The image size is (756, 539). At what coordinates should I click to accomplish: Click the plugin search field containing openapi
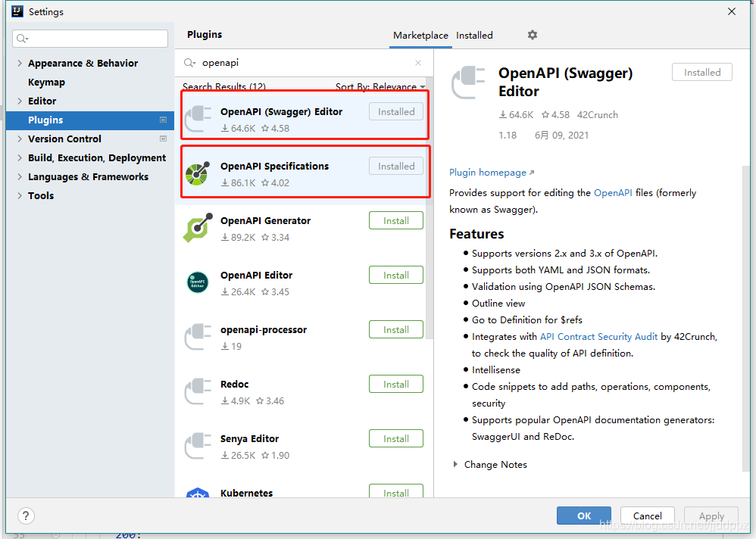[x=304, y=63]
